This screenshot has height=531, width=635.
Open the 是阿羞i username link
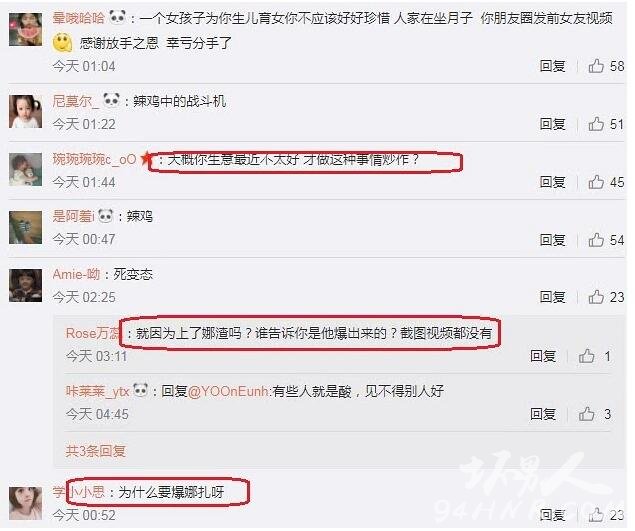tap(73, 216)
